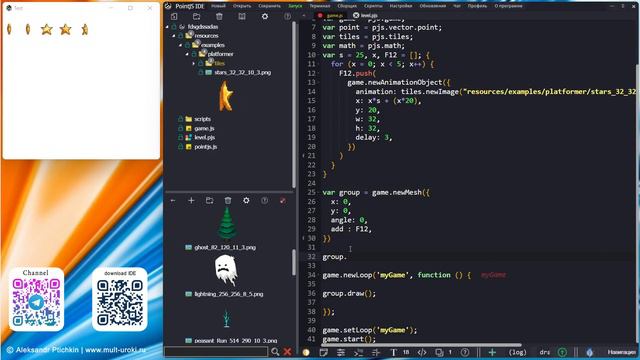640x360 pixels.
Task: Switch to the level.pjs editor tab
Action: click(366, 16)
